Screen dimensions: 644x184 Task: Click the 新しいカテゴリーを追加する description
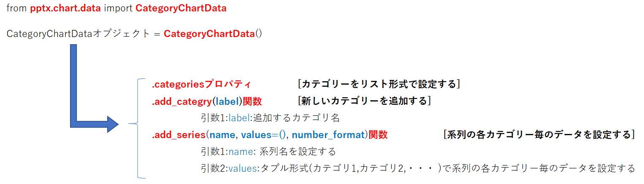click(364, 101)
